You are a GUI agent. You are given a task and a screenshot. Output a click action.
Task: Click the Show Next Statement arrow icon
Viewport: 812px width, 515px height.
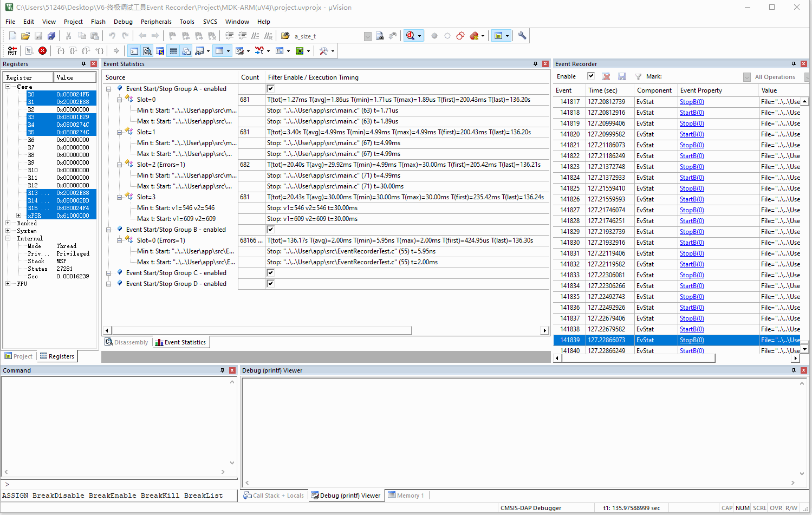pos(116,51)
